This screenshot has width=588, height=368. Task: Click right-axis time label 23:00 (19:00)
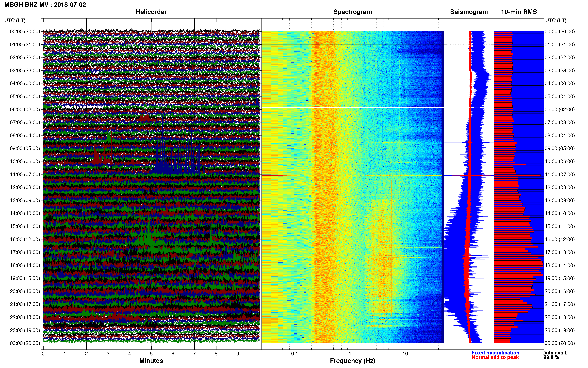tap(560, 330)
